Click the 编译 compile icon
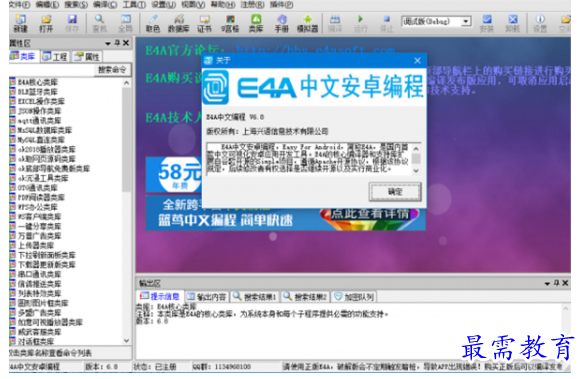Image resolution: width=583 pixels, height=379 pixels. (x=335, y=23)
